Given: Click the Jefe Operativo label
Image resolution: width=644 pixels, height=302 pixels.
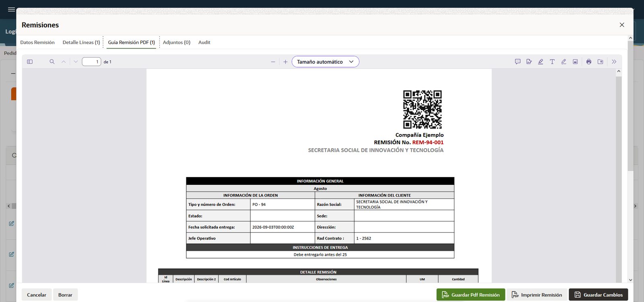Looking at the screenshot, I should click(x=202, y=238).
